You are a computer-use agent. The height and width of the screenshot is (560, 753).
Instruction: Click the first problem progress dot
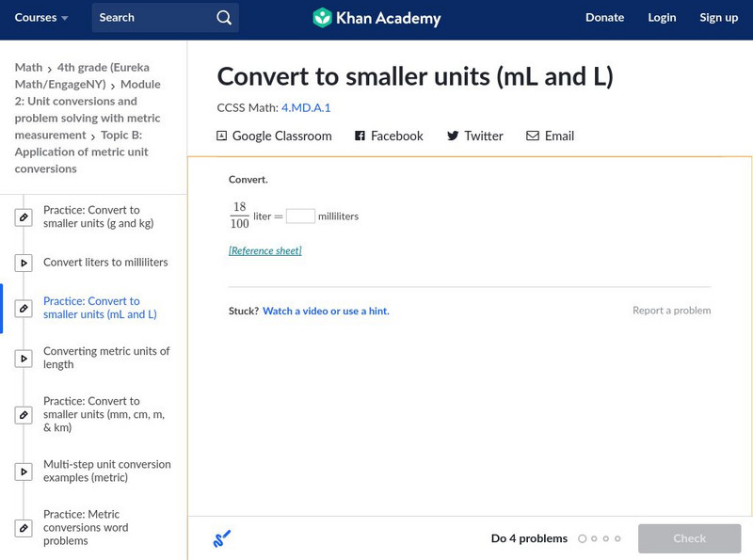[x=583, y=539]
